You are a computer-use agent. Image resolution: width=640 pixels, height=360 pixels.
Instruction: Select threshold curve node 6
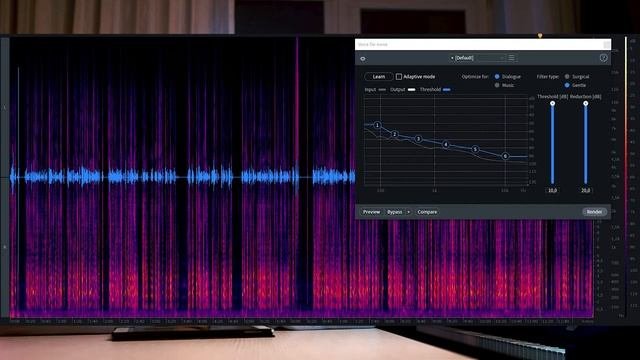pos(505,156)
